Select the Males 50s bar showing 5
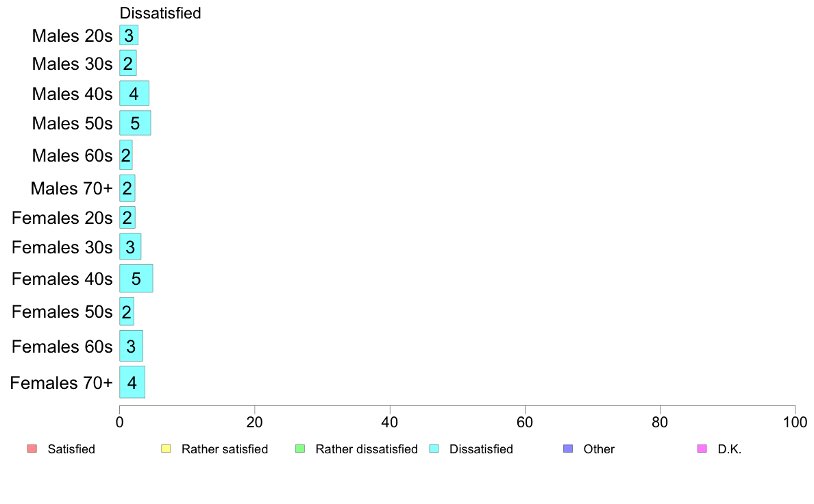Viewport: 814px width, 504px height. coord(135,123)
